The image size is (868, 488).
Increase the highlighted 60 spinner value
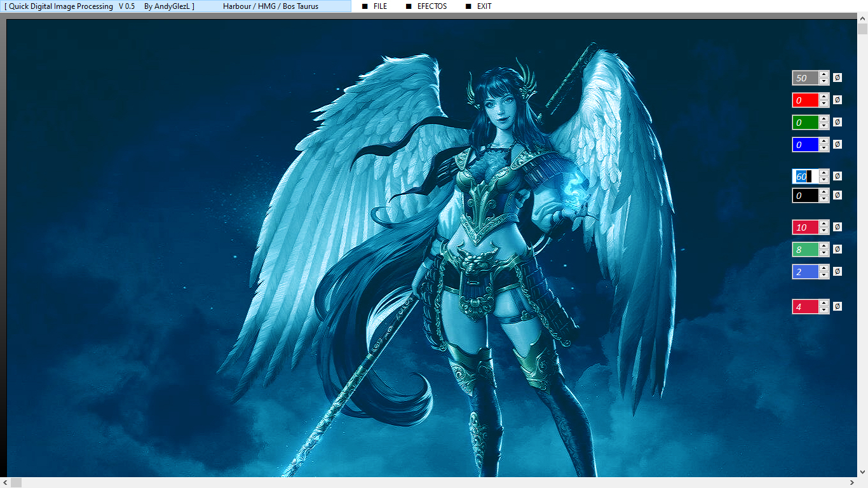pyautogui.click(x=824, y=173)
